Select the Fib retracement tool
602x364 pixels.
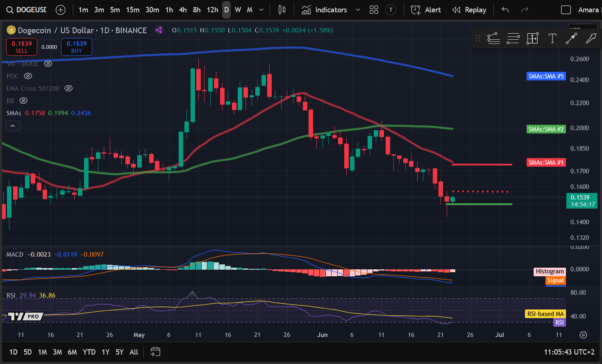pyautogui.click(x=513, y=39)
